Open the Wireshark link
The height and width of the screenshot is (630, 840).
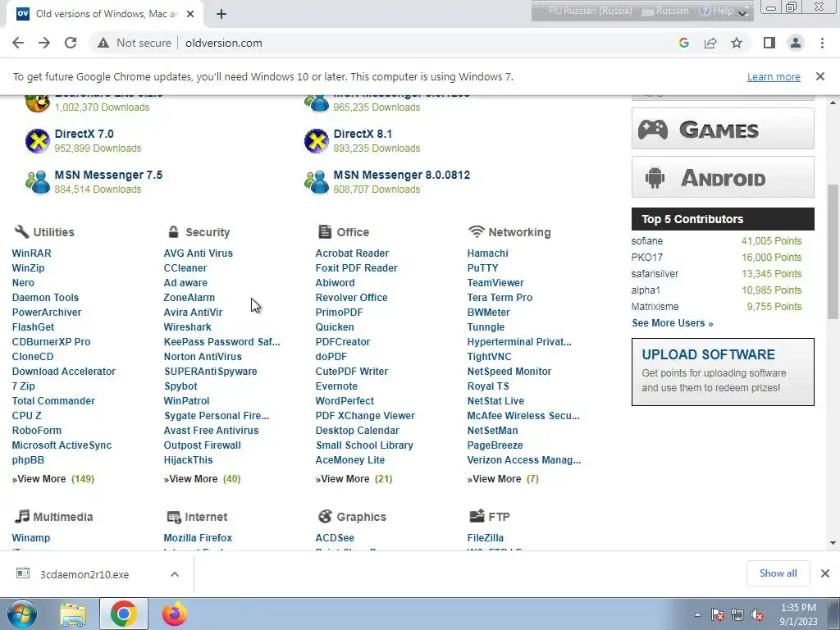pyautogui.click(x=188, y=326)
